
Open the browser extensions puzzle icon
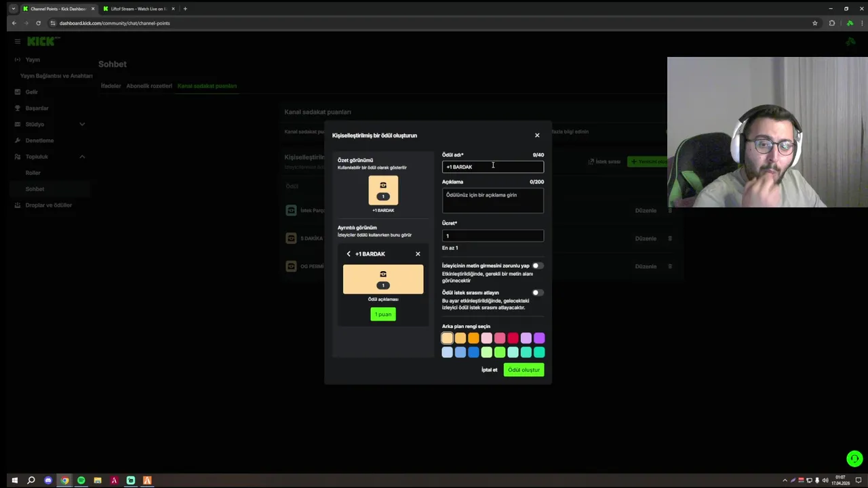tap(832, 23)
